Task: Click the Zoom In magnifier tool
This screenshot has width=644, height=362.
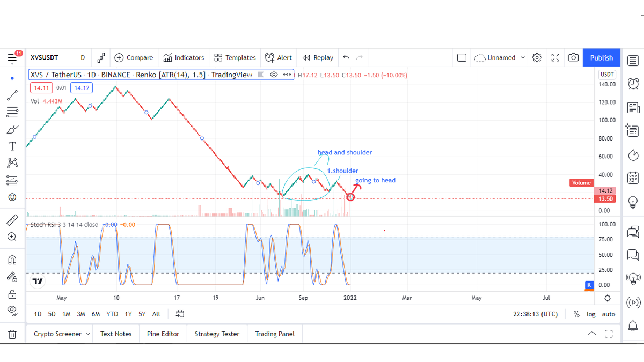Action: point(12,237)
